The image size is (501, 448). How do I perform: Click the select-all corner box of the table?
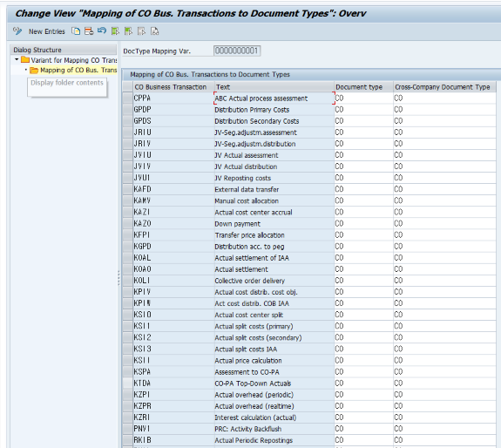pos(128,87)
